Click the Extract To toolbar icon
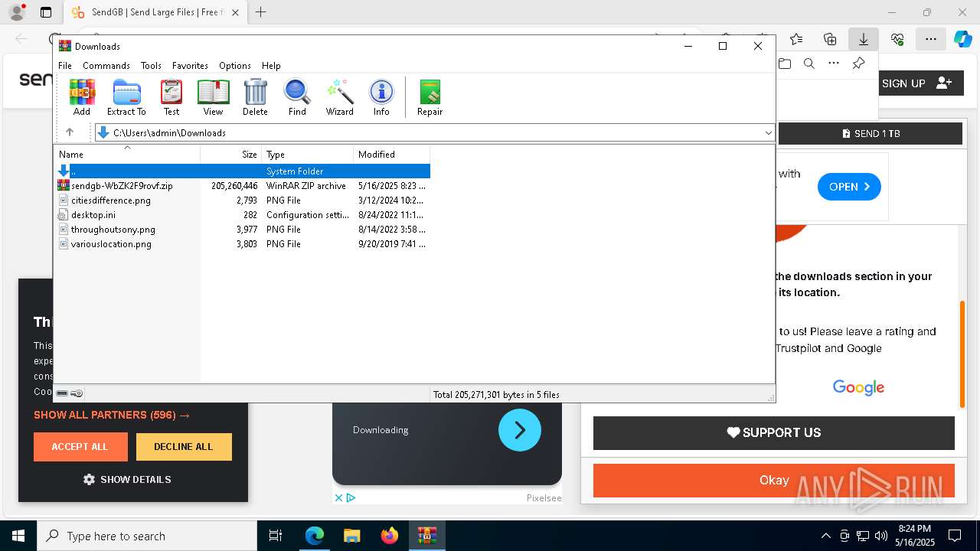The height and width of the screenshot is (551, 980). point(126,97)
